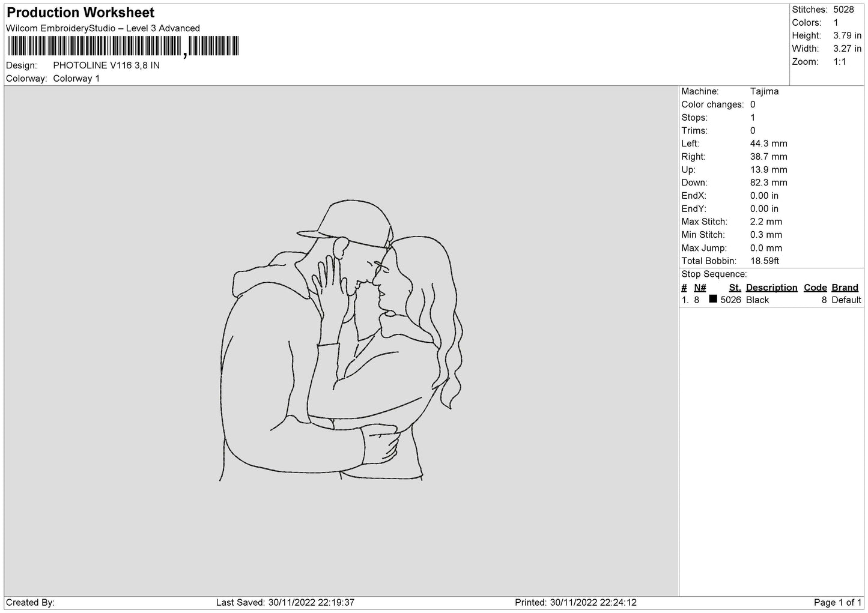Select the Min Stitch value 0.3 mm
This screenshot has width=868, height=613.
pyautogui.click(x=766, y=235)
